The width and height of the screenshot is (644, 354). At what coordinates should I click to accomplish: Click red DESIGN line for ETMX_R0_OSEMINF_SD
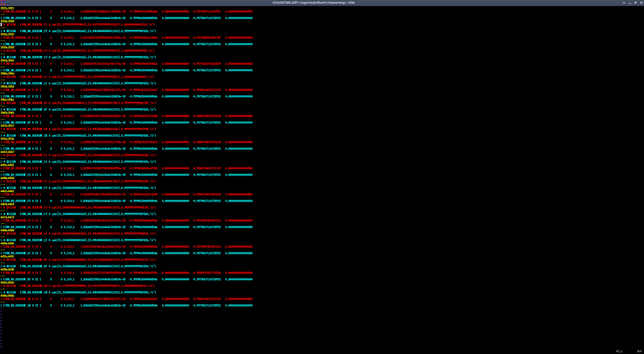[77, 286]
